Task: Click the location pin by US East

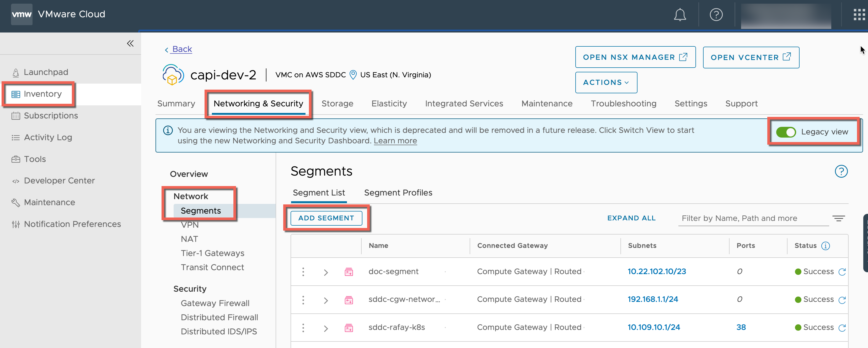Action: coord(353,75)
